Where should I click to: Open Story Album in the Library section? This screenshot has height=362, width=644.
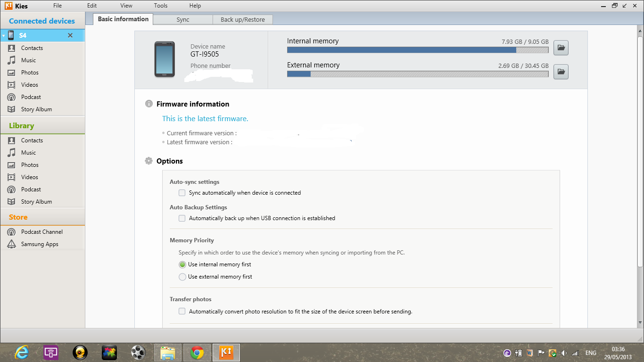[x=36, y=202]
